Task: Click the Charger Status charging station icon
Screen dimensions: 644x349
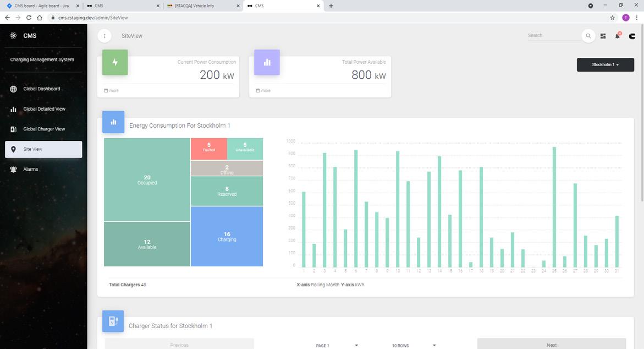Action: pyautogui.click(x=113, y=321)
